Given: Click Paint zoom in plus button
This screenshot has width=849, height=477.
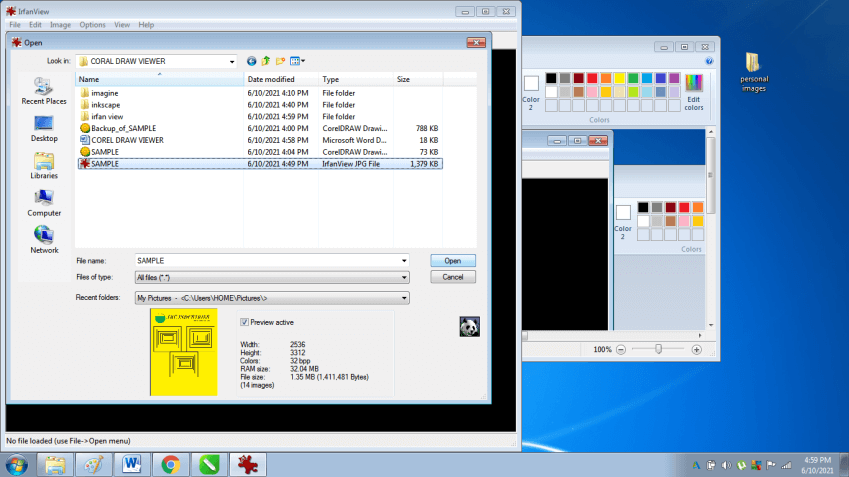Looking at the screenshot, I should (697, 350).
